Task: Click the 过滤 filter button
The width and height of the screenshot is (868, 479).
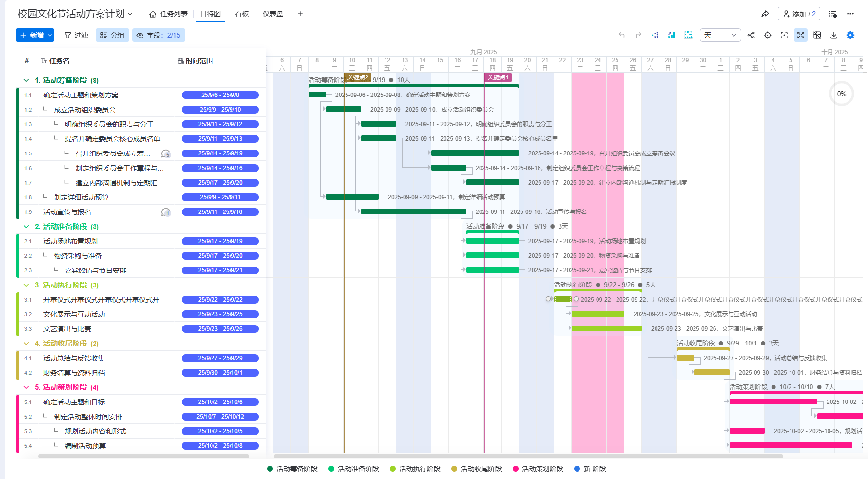Action: click(77, 35)
